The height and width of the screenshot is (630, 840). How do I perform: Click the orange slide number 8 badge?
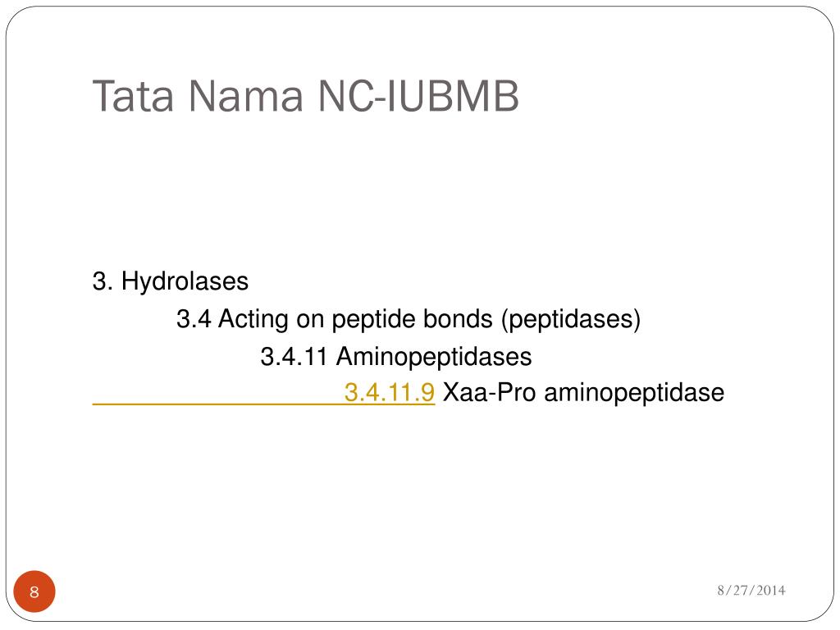(x=34, y=591)
